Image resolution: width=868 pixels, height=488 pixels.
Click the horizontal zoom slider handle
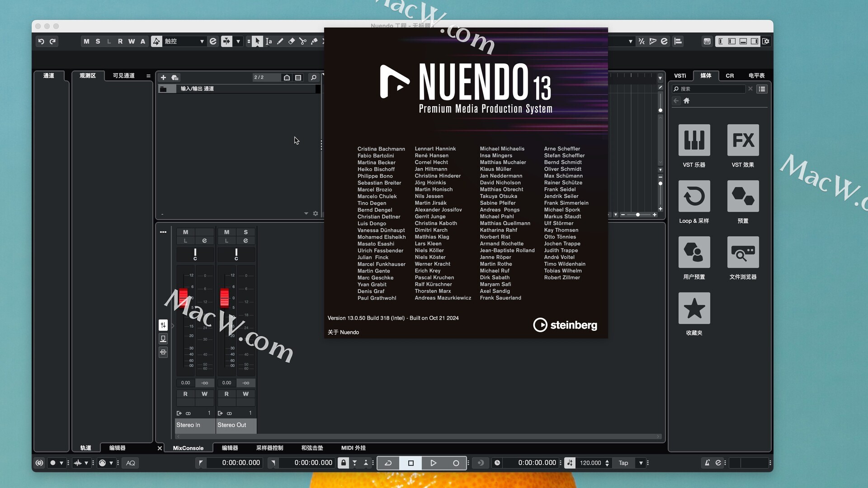coord(637,215)
